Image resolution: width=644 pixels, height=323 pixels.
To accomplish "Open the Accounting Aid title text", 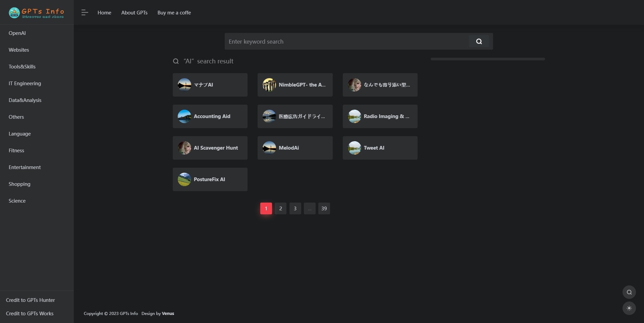I will 212,116.
